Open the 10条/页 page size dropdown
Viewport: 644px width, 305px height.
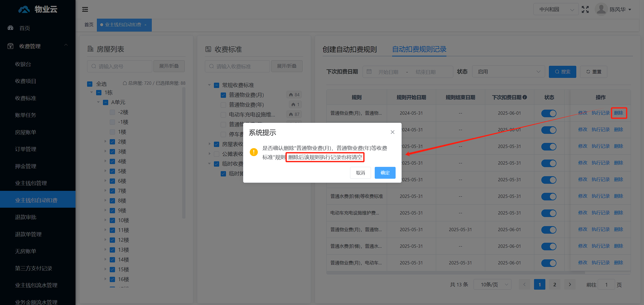pyautogui.click(x=492, y=285)
